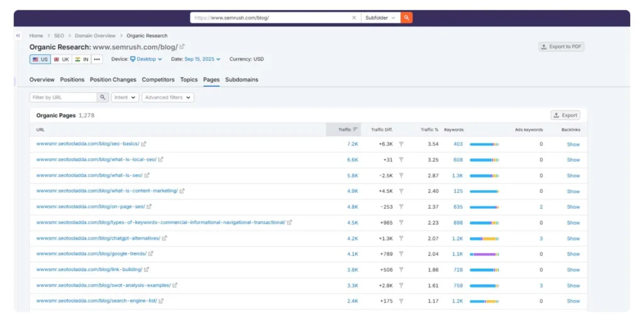Screen dimensions: 644x322
Task: Click the Keywords column header
Action: [x=454, y=130]
